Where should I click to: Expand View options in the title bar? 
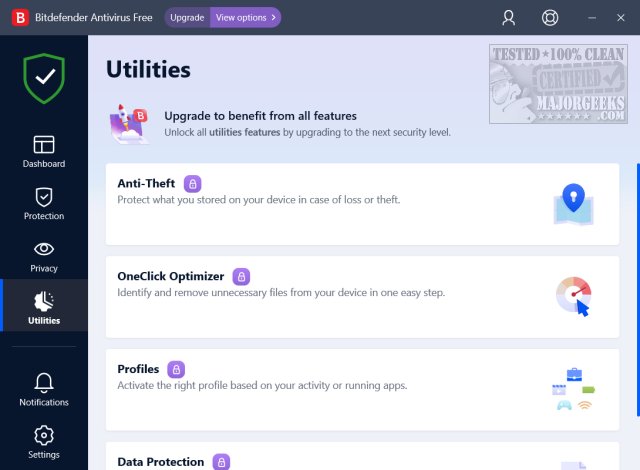[x=245, y=17]
